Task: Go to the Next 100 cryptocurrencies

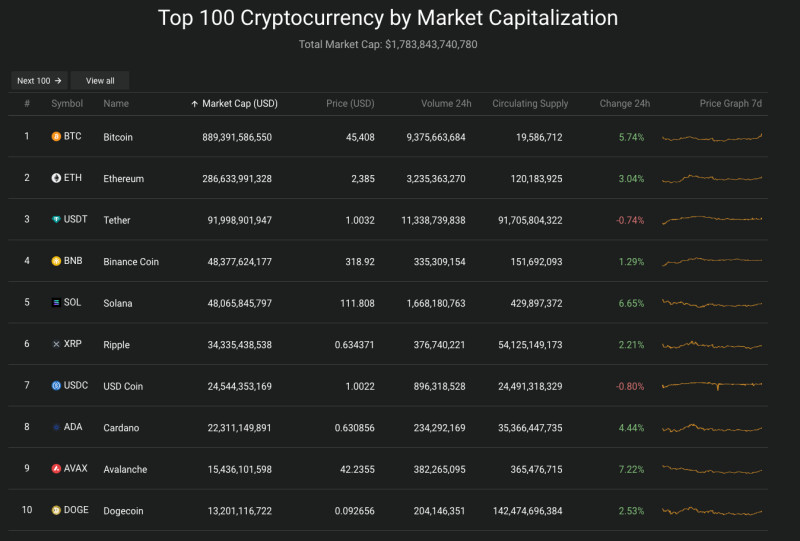Action: (39, 81)
